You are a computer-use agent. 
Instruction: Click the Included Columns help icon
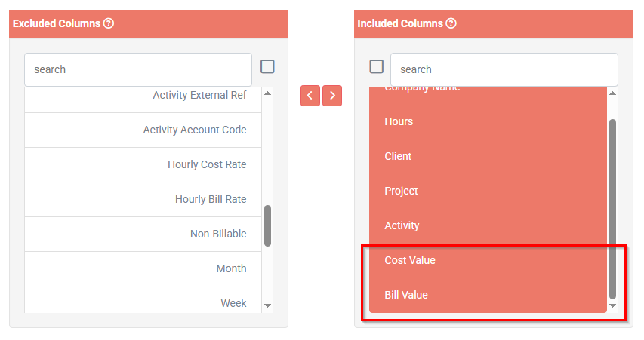[451, 23]
